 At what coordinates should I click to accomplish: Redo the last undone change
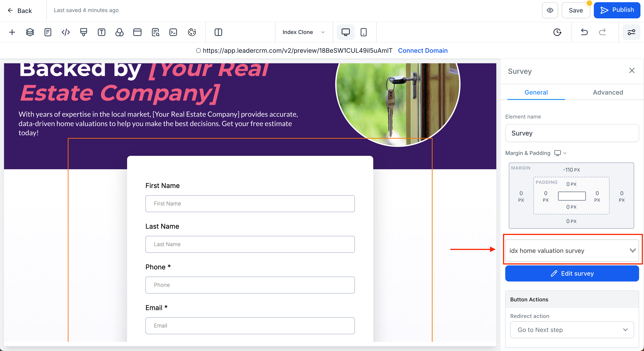pyautogui.click(x=603, y=32)
